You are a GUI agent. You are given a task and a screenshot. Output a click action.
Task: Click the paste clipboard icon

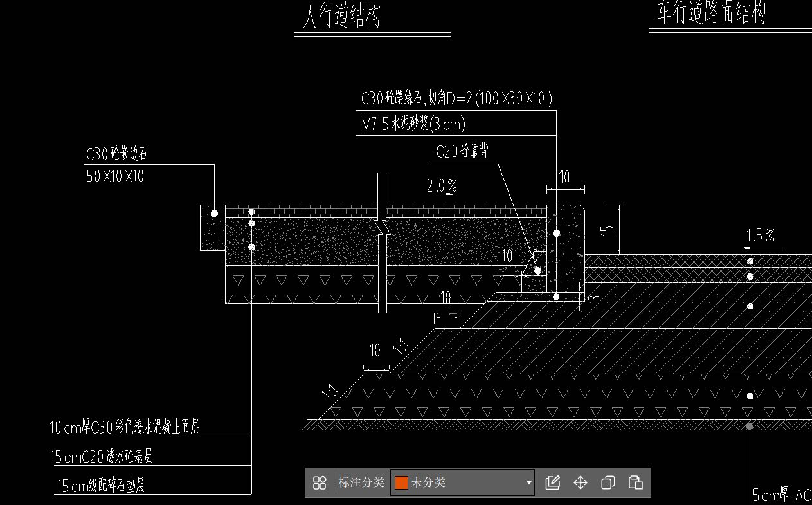coord(636,482)
